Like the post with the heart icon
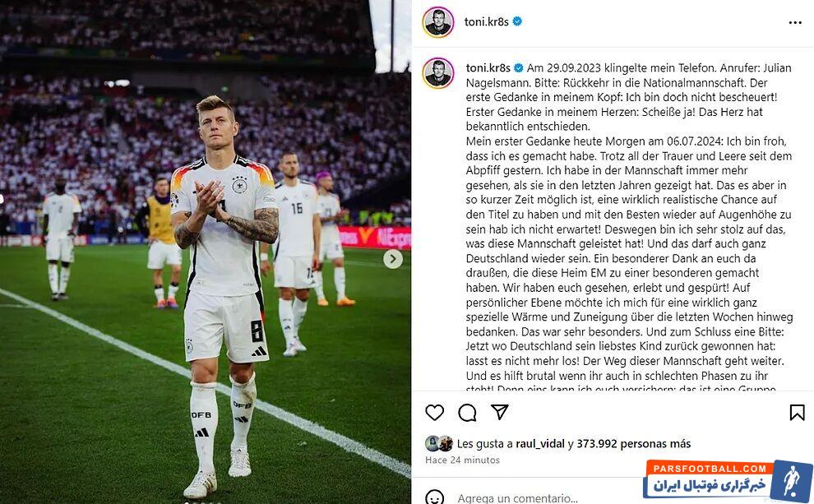This screenshot has width=814, height=504. (434, 413)
